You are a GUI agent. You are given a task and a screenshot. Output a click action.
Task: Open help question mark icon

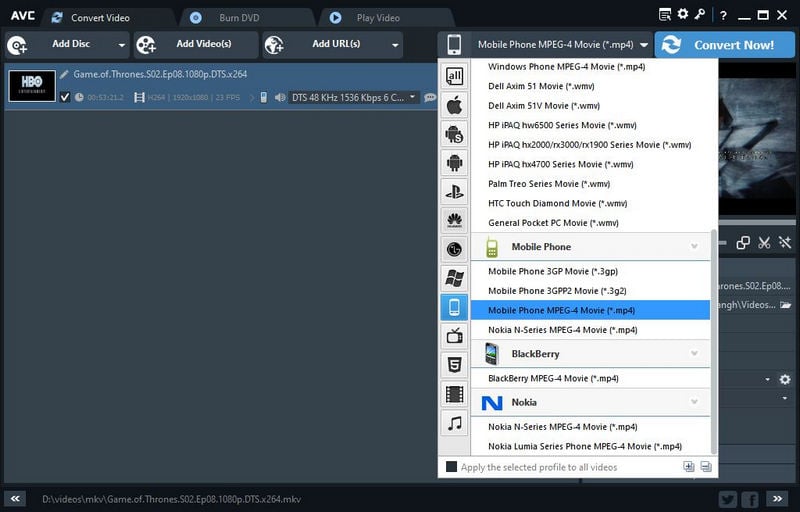(723, 15)
